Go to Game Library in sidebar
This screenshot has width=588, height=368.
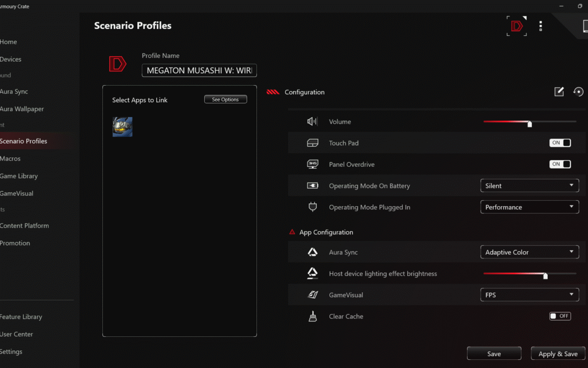click(x=19, y=176)
